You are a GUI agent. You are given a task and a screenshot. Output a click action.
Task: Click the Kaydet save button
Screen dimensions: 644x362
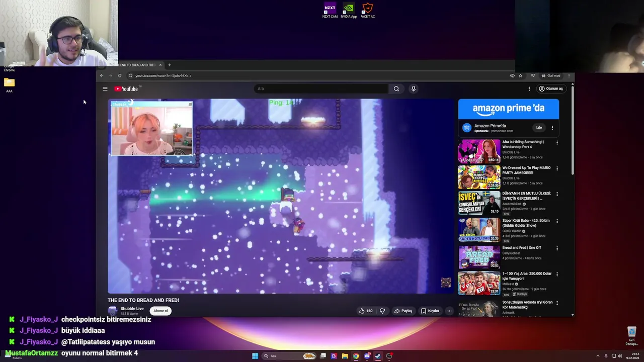click(x=430, y=311)
